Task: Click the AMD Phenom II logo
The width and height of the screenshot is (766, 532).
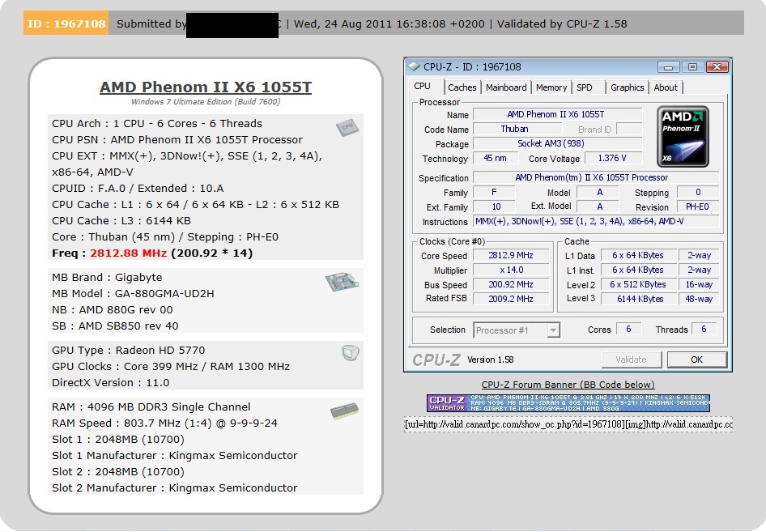Action: point(683,137)
